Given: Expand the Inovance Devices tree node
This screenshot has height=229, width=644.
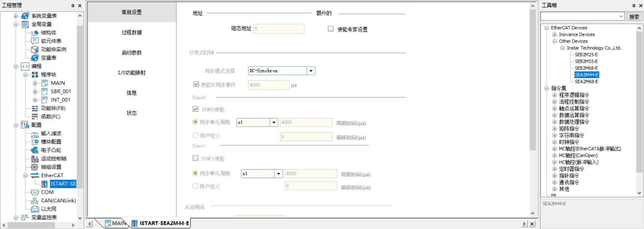Looking at the screenshot, I should pyautogui.click(x=554, y=35).
